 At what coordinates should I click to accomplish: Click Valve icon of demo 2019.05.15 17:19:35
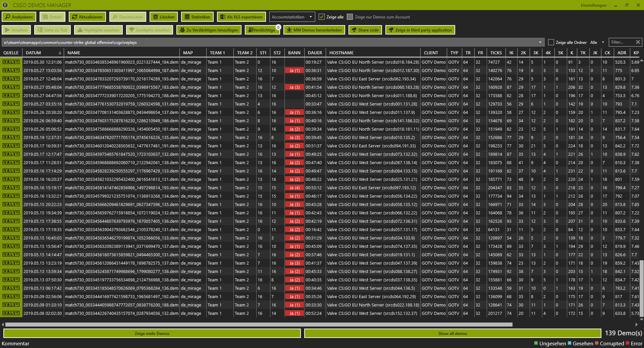pos(11,229)
